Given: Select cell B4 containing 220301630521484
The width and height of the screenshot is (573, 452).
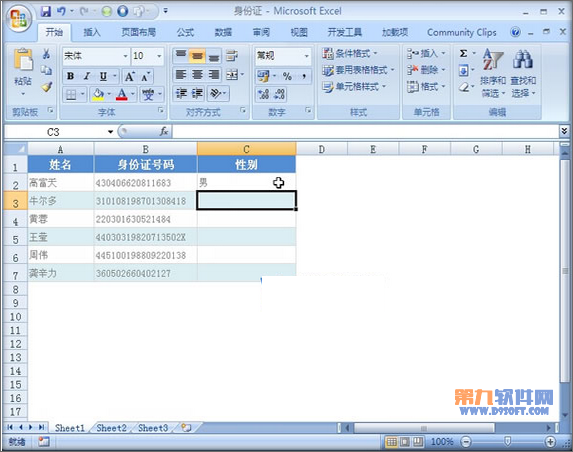Looking at the screenshot, I should [145, 219].
